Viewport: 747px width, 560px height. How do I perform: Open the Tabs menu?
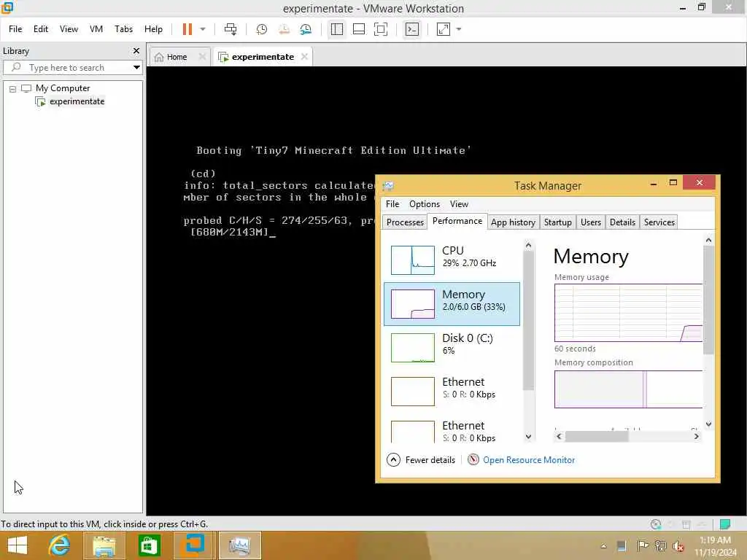123,29
